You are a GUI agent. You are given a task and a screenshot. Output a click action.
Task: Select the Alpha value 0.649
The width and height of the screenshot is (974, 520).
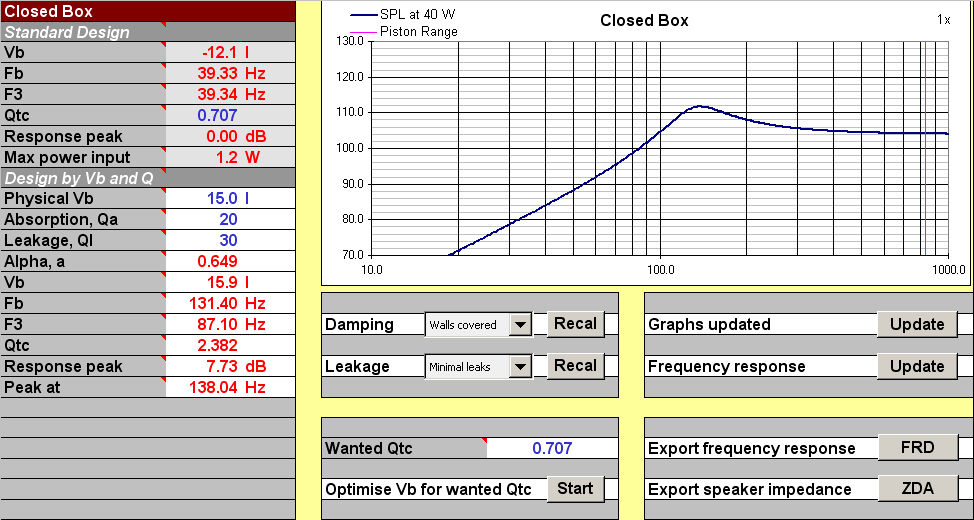point(230,262)
